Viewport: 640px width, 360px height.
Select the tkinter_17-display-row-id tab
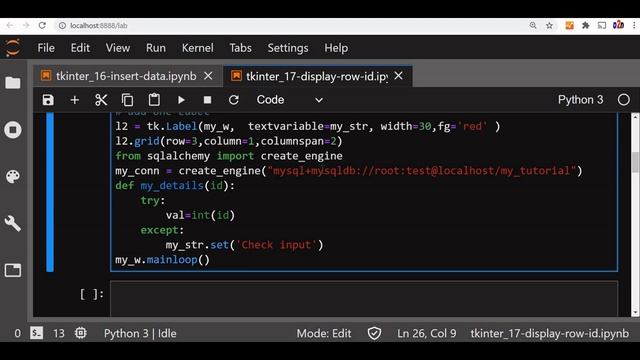(317, 76)
